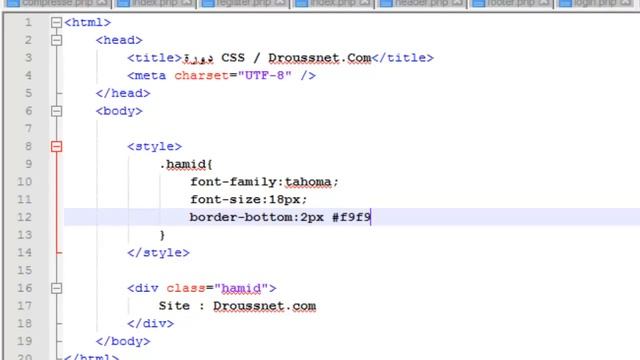
Task: Click the opening <title> tag
Action: tap(155, 58)
